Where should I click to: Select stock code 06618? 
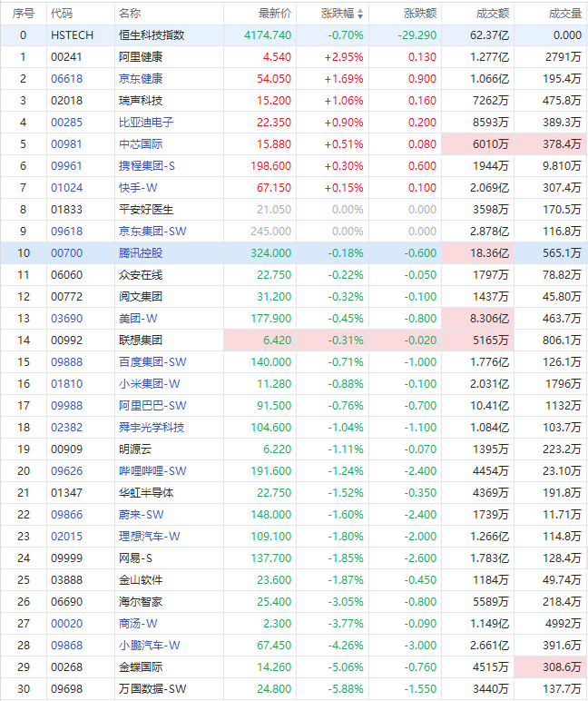pos(66,79)
